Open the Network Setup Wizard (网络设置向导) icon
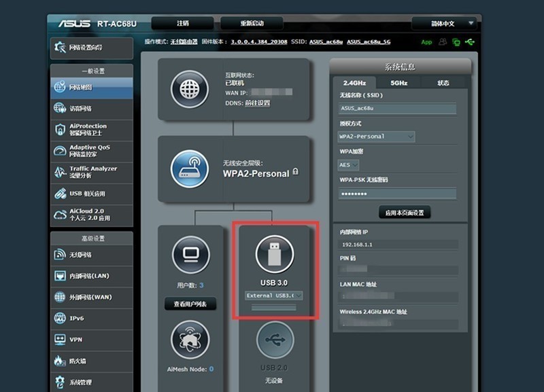The height and width of the screenshot is (392, 544). tap(60, 48)
